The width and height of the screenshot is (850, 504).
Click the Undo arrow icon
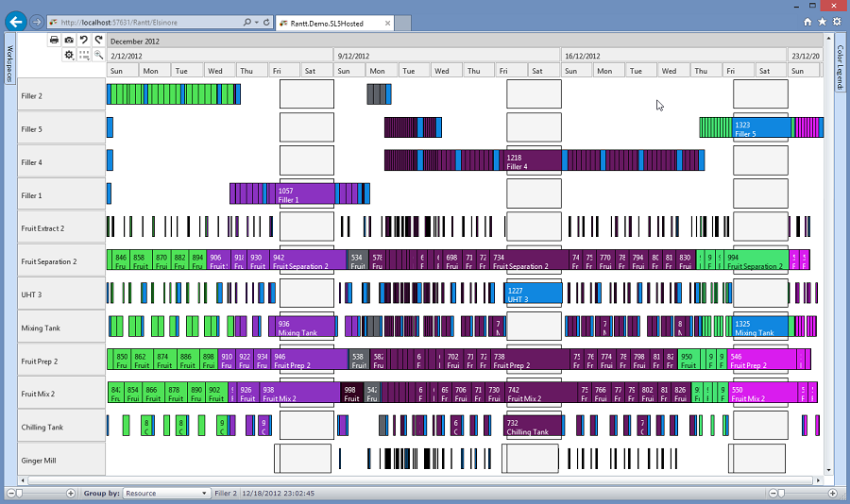click(x=84, y=41)
